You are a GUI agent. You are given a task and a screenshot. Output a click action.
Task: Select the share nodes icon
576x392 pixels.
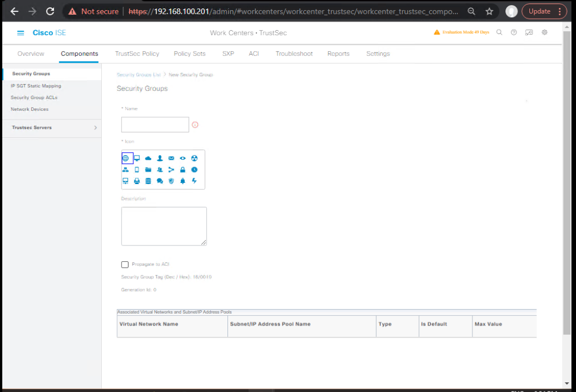171,169
